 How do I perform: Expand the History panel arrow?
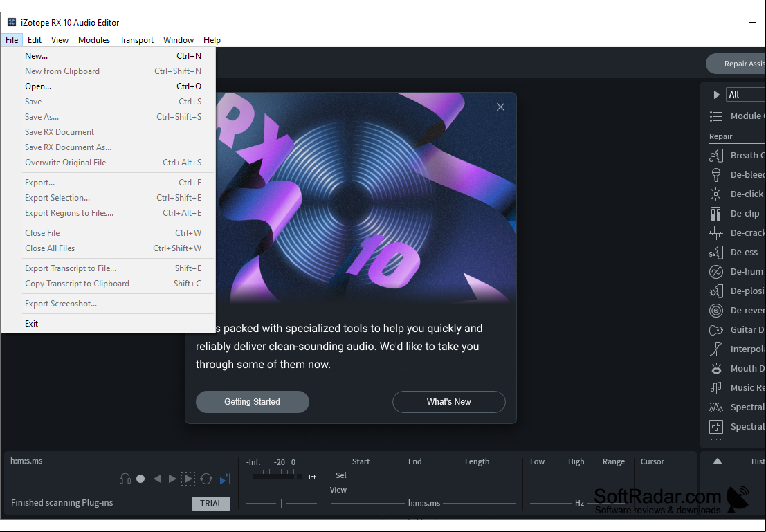[718, 461]
